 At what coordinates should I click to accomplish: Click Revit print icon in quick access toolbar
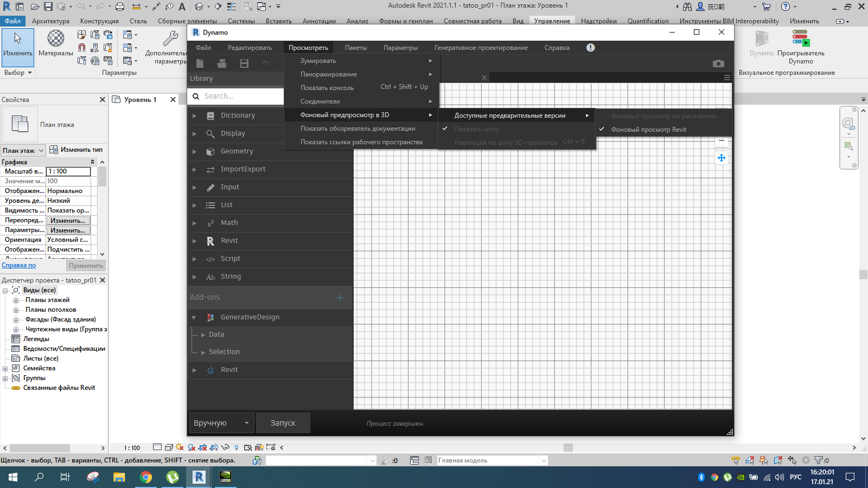(120, 7)
